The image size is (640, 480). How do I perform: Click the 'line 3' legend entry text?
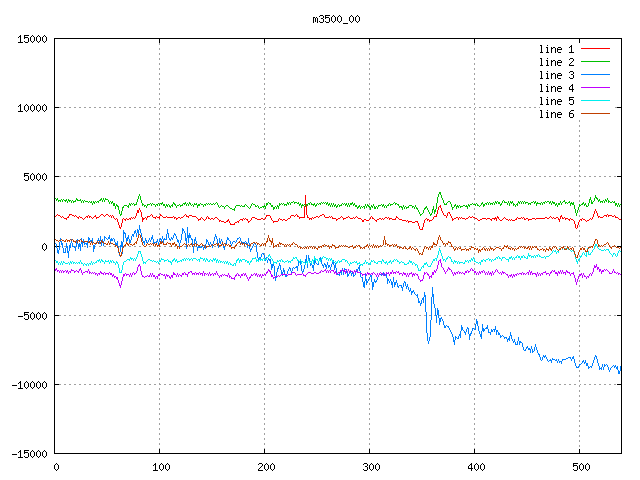coord(556,75)
